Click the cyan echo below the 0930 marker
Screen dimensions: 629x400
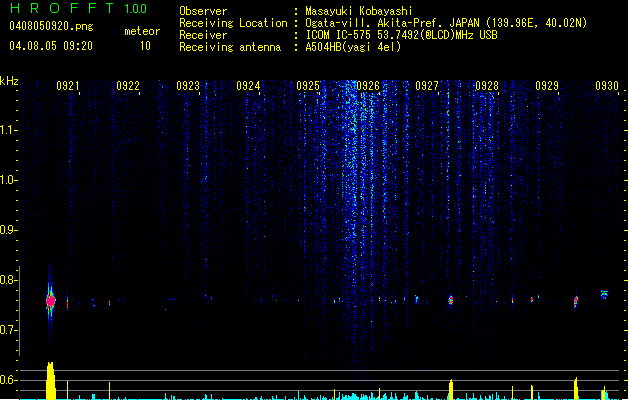(x=604, y=294)
